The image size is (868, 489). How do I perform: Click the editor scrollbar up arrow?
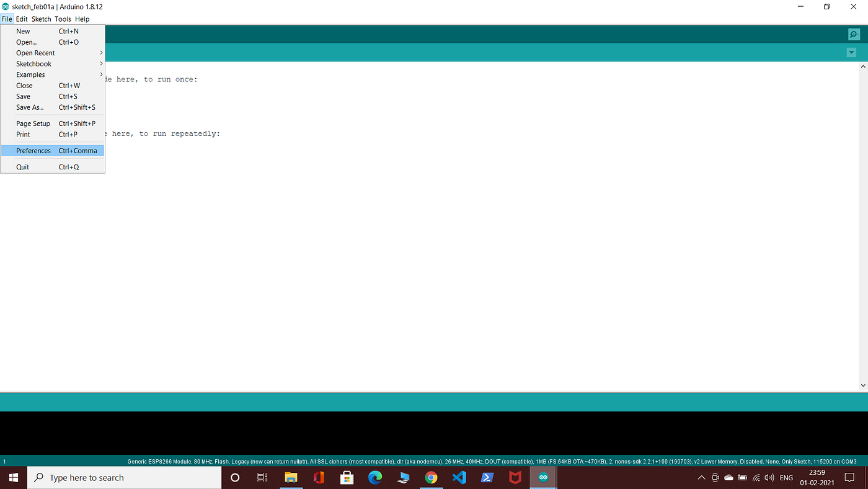(x=863, y=66)
